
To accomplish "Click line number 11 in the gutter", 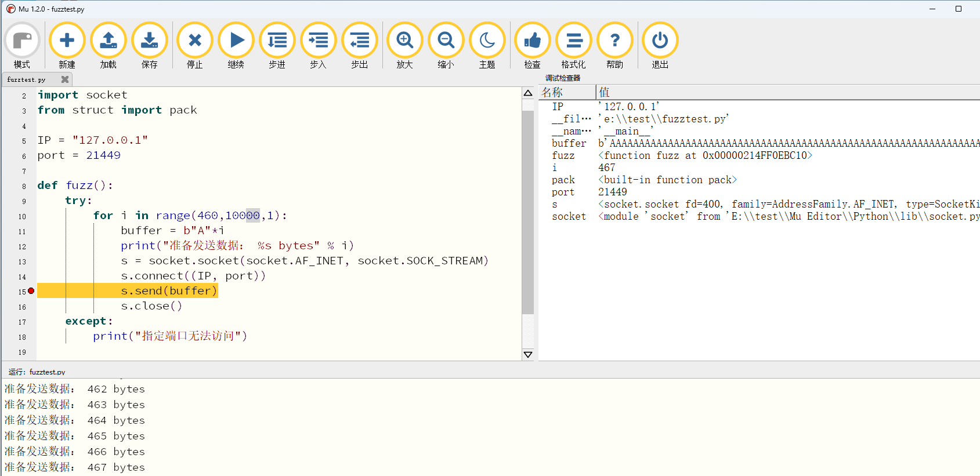I will pyautogui.click(x=22, y=231).
